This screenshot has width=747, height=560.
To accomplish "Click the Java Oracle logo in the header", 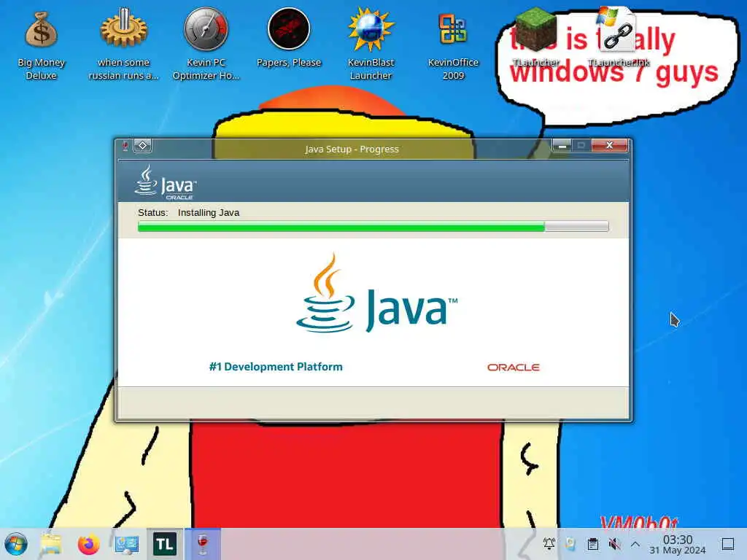I will [166, 182].
